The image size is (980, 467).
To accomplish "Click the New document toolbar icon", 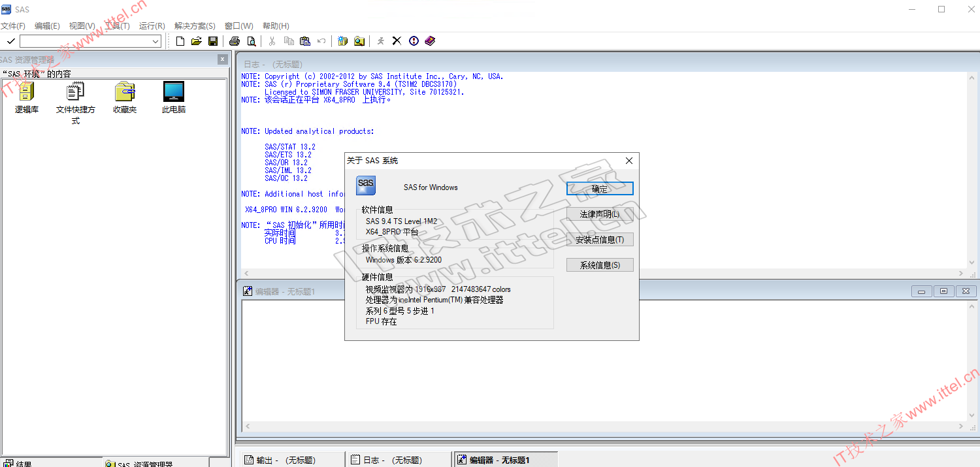I will (181, 41).
